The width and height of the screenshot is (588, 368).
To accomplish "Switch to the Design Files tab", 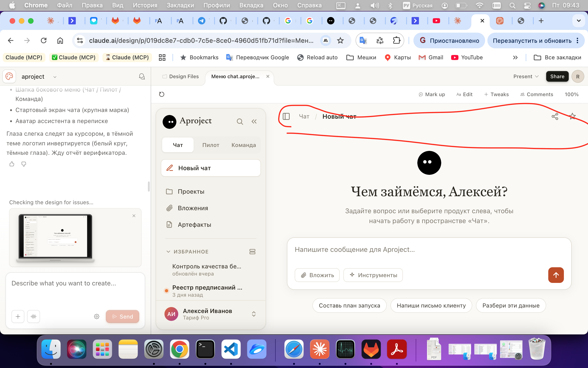I will tap(181, 76).
